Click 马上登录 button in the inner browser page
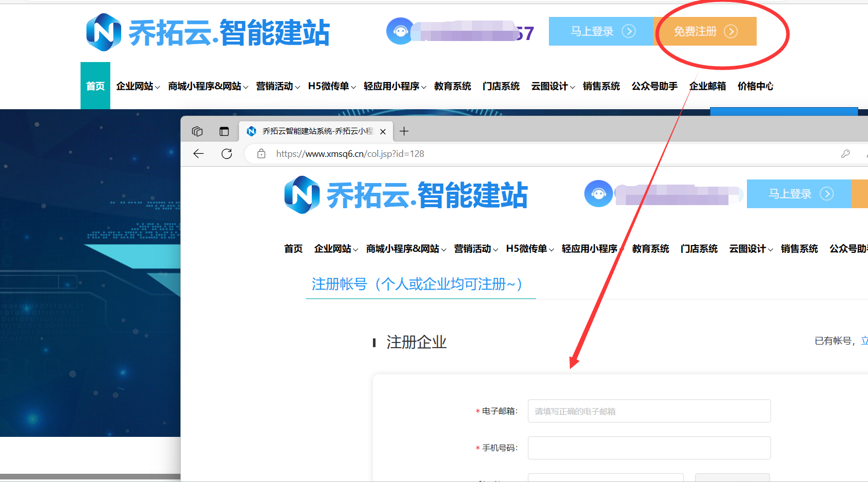 click(799, 194)
